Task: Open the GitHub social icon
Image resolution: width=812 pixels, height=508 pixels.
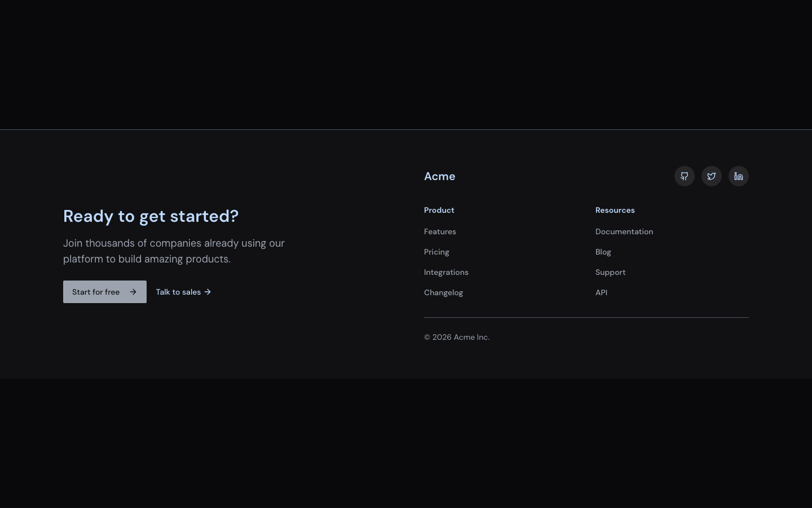Action: click(684, 176)
